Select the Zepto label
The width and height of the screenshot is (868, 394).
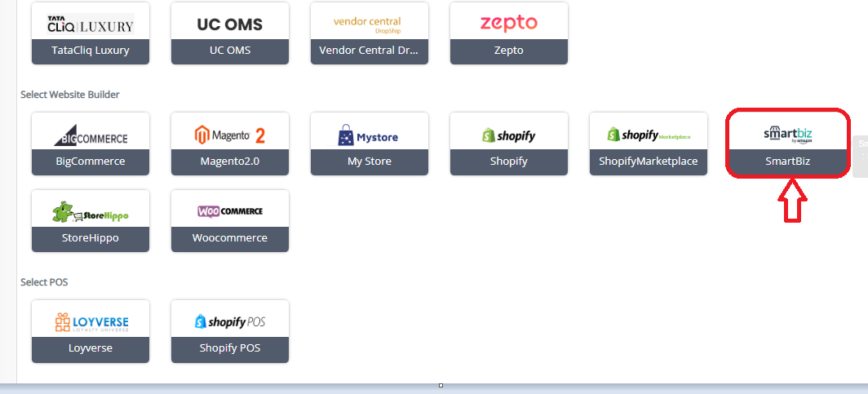(x=509, y=51)
